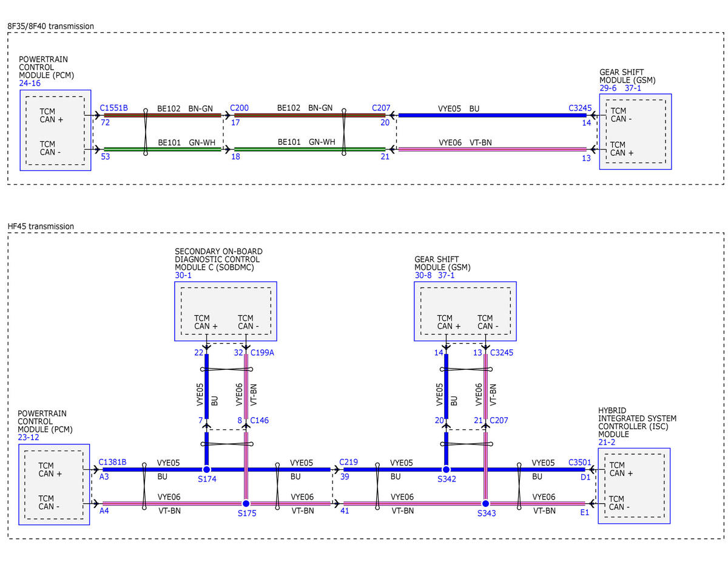
Task: Open connector reference C1551B
Action: coord(113,108)
